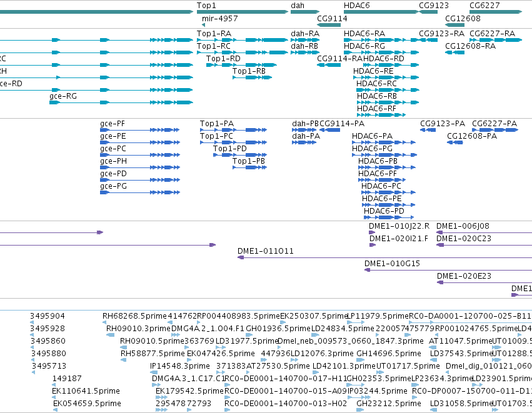The width and height of the screenshot is (532, 413).
Task: Select protein HDAC6-PC
Action: tap(388, 192)
